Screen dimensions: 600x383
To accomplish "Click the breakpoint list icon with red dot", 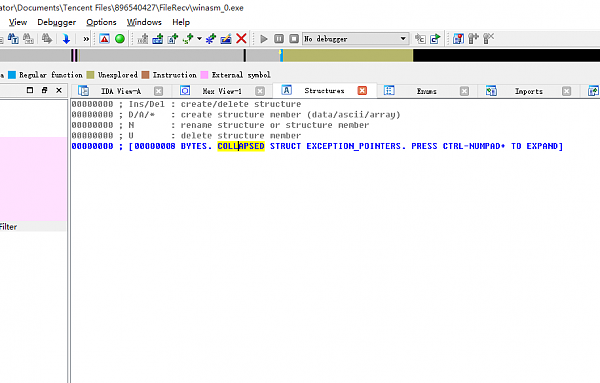I will pyautogui.click(x=458, y=39).
